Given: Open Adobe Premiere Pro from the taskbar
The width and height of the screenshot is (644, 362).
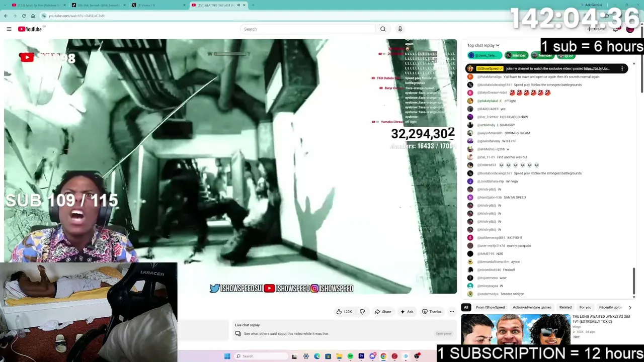Looking at the screenshot, I should coord(361,356).
